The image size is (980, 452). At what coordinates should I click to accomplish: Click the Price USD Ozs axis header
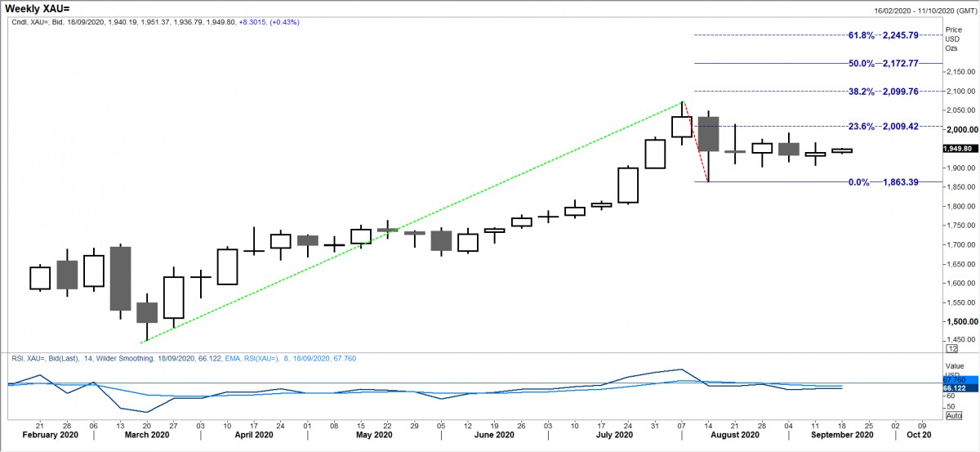click(x=953, y=38)
